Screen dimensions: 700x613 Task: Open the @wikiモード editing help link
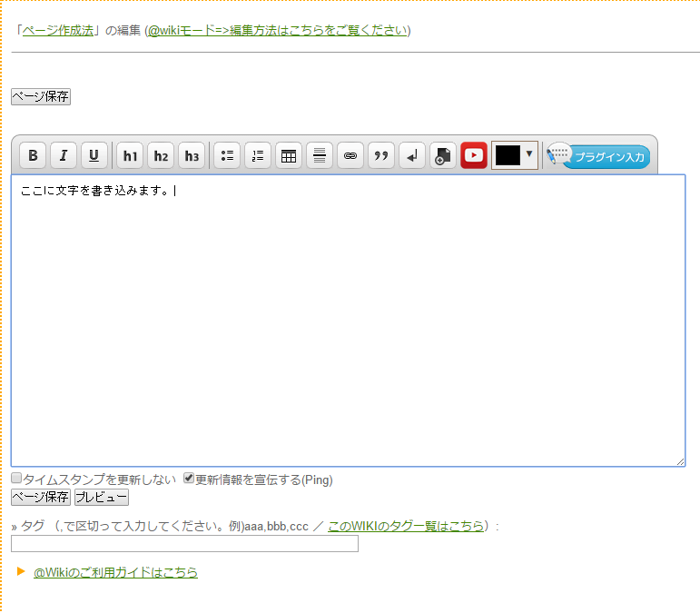pos(277,30)
